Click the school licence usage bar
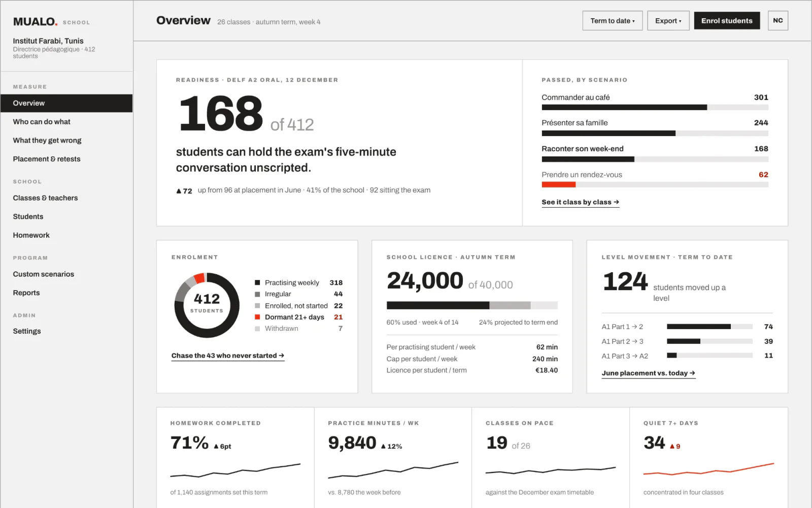The image size is (812, 508). click(472, 305)
